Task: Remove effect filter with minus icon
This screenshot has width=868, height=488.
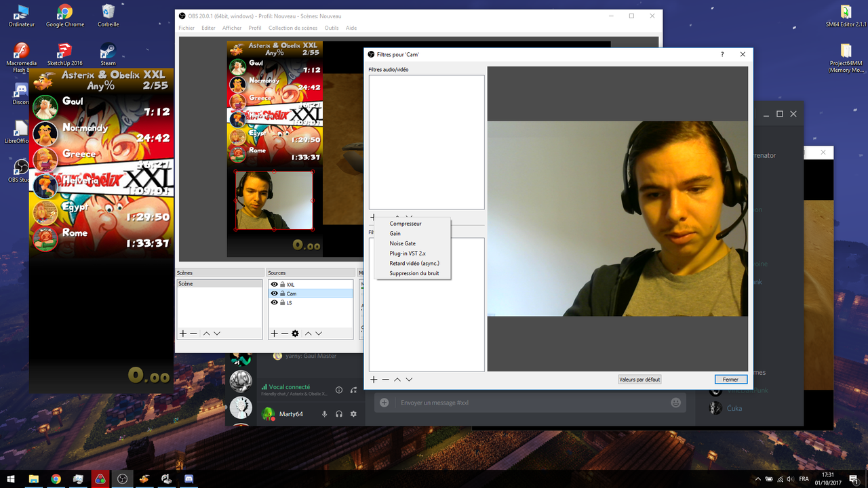Action: coord(385,380)
